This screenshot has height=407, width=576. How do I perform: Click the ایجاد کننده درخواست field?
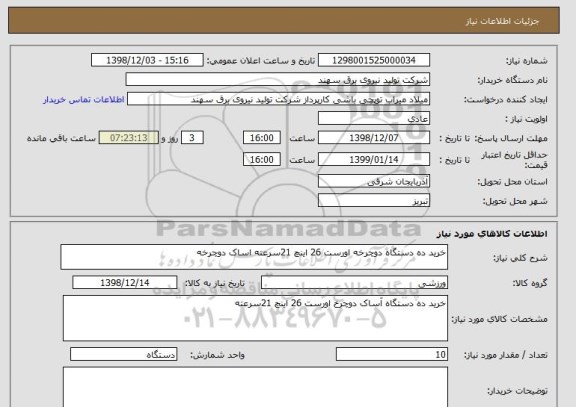278,99
